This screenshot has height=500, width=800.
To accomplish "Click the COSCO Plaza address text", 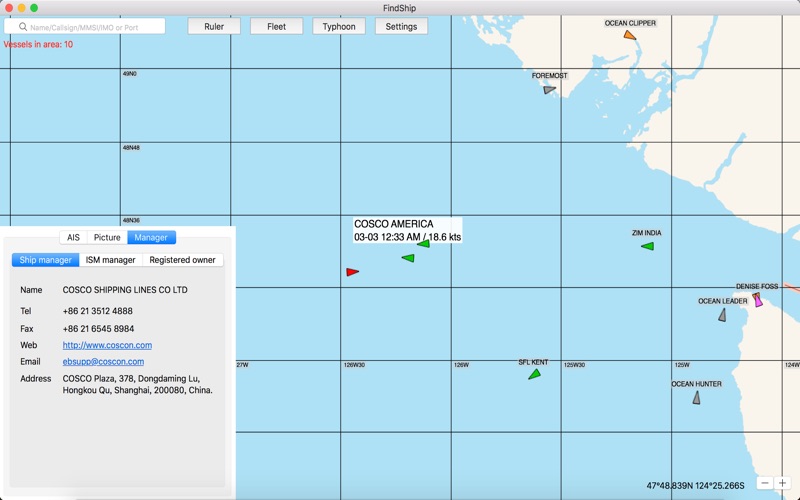I will tap(138, 384).
